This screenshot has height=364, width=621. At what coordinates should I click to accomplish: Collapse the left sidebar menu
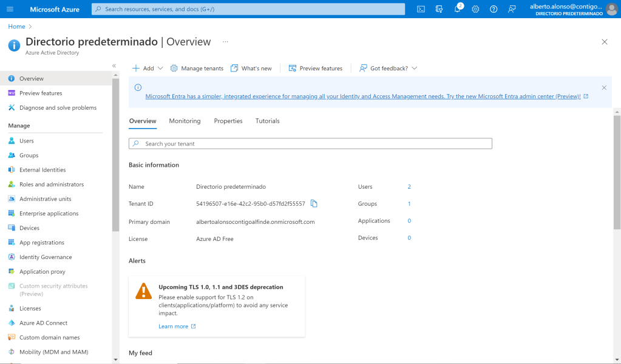[114, 66]
